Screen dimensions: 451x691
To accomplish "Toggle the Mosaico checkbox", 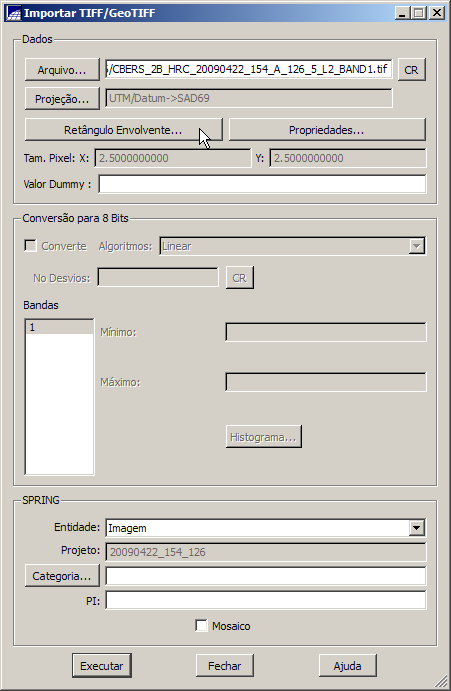I will pos(201,625).
